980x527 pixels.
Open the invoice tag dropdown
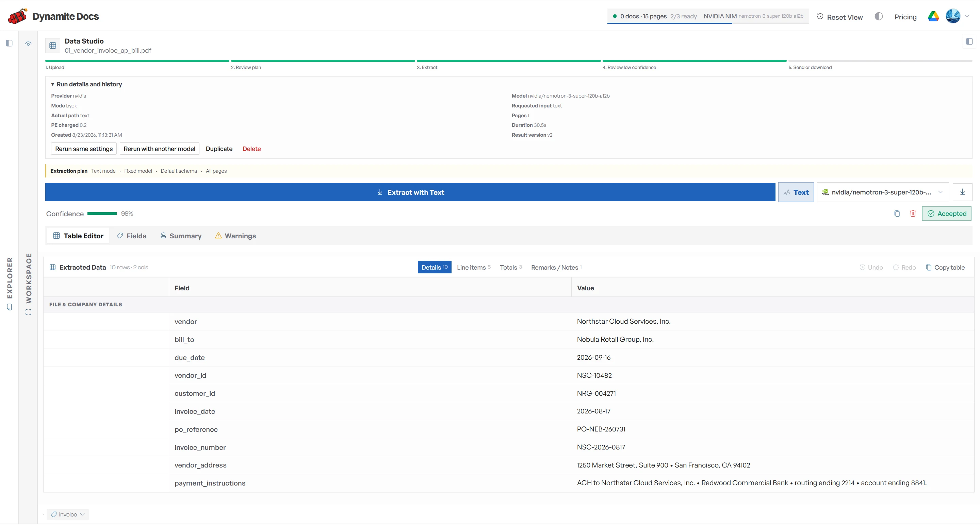point(68,515)
